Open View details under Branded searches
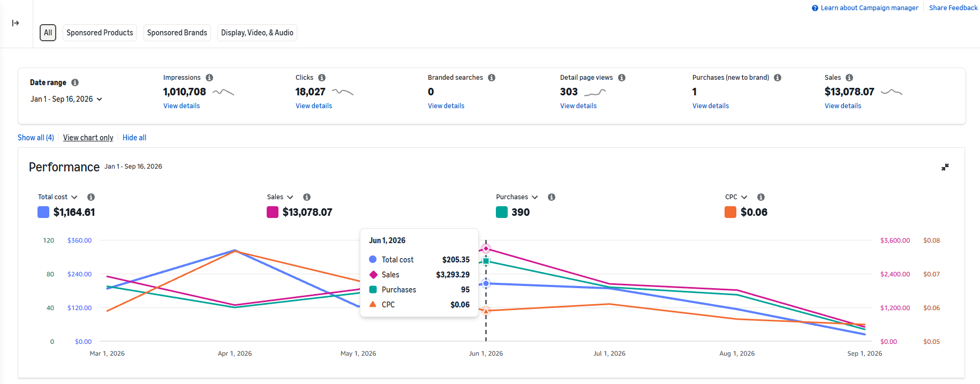Screen dimensions: 980x384 446,106
